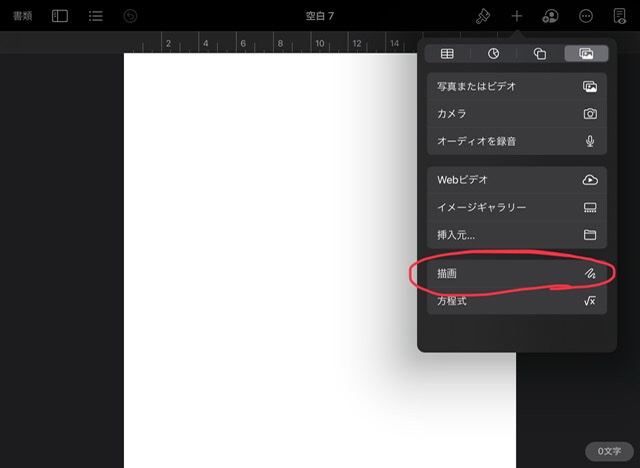Tap the 書類 back button
This screenshot has height=468, width=640.
coord(22,16)
